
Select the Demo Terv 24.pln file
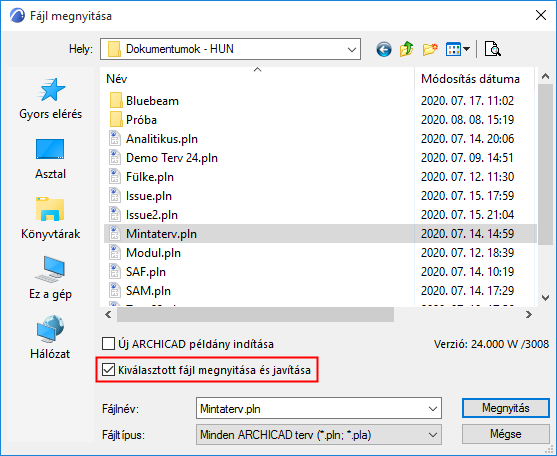click(172, 158)
